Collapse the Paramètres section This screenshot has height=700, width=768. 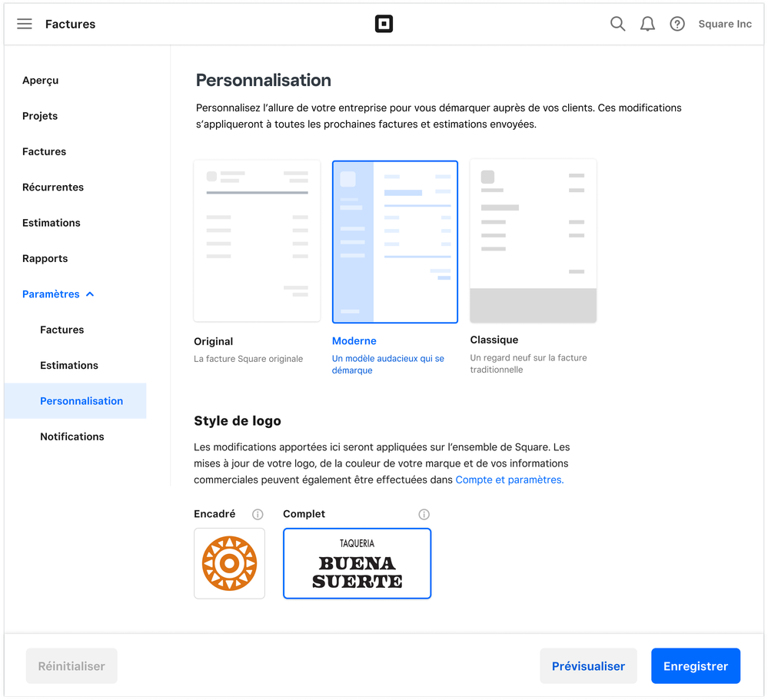coord(51,294)
